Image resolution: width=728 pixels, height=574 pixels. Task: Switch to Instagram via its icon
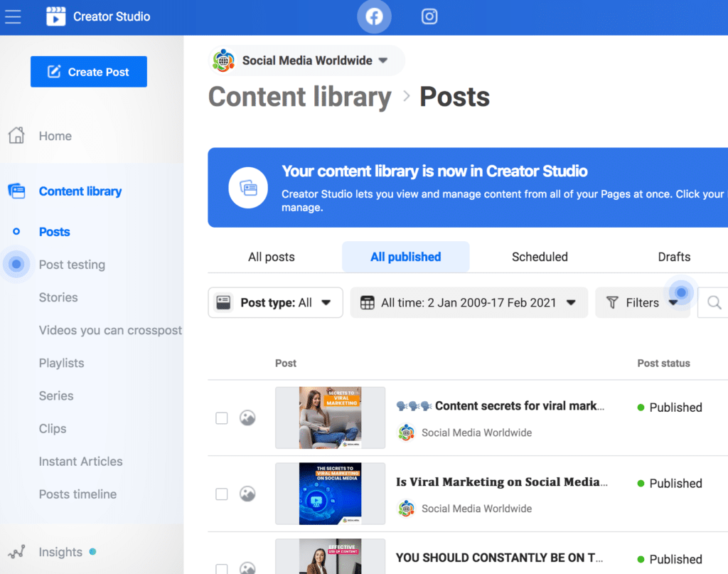pos(429,17)
